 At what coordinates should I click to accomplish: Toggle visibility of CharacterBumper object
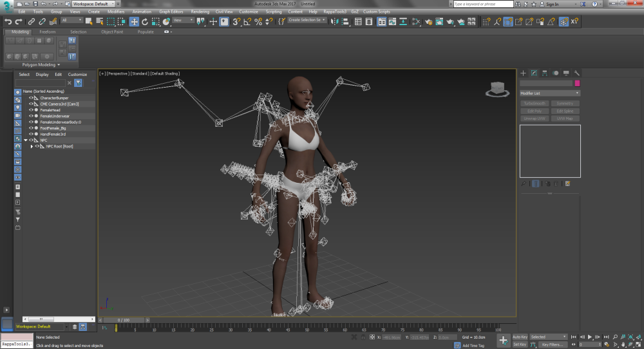pos(31,98)
